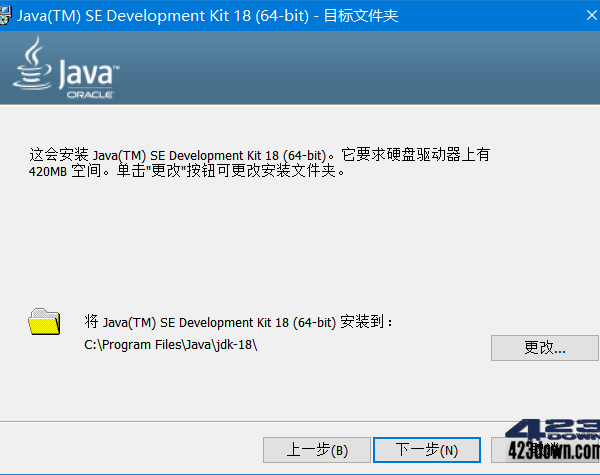The image size is (600, 475).
Task: Click the yellow folder icon
Action: [x=44, y=323]
